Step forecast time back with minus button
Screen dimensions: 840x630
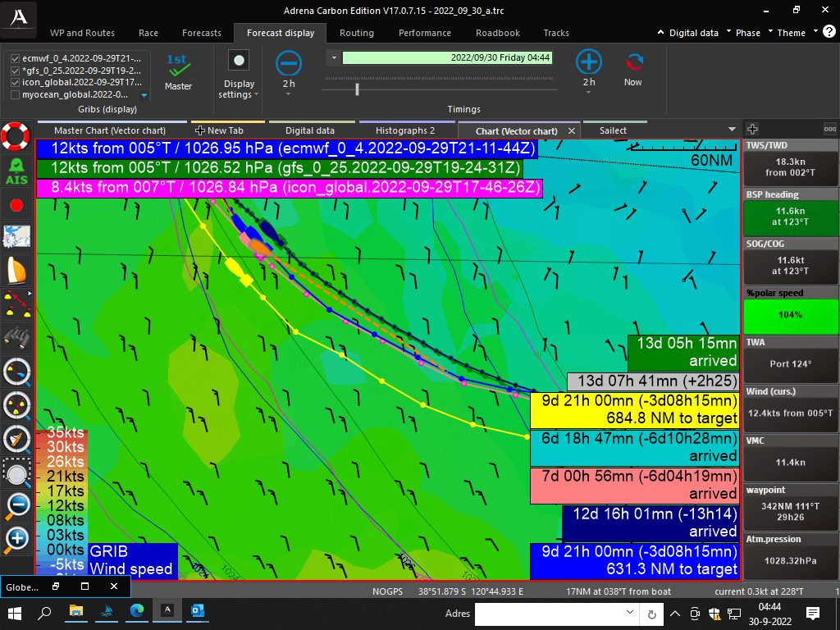pyautogui.click(x=289, y=63)
